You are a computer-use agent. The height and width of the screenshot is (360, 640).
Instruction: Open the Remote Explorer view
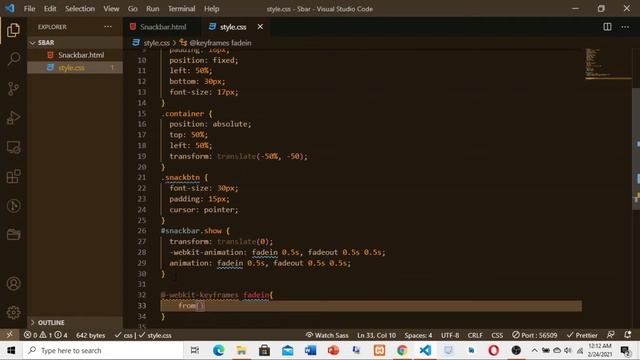[13, 147]
